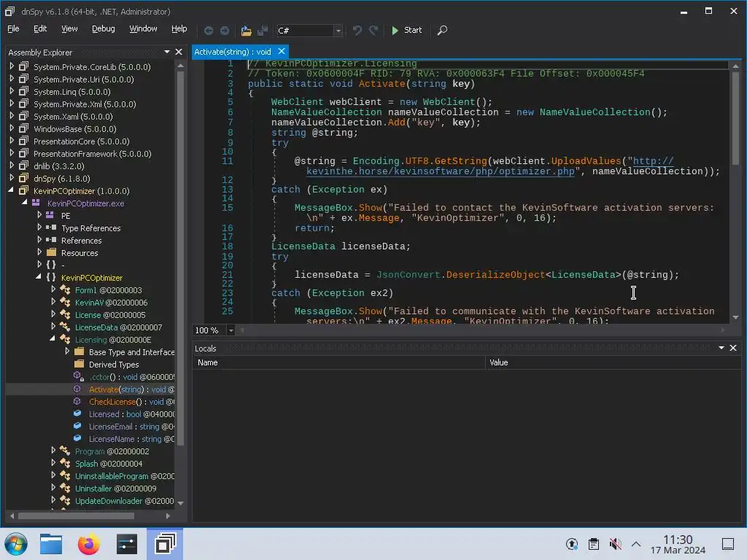This screenshot has width=747, height=560.
Task: Click the Search Assemblies magnifier icon
Action: 442,31
